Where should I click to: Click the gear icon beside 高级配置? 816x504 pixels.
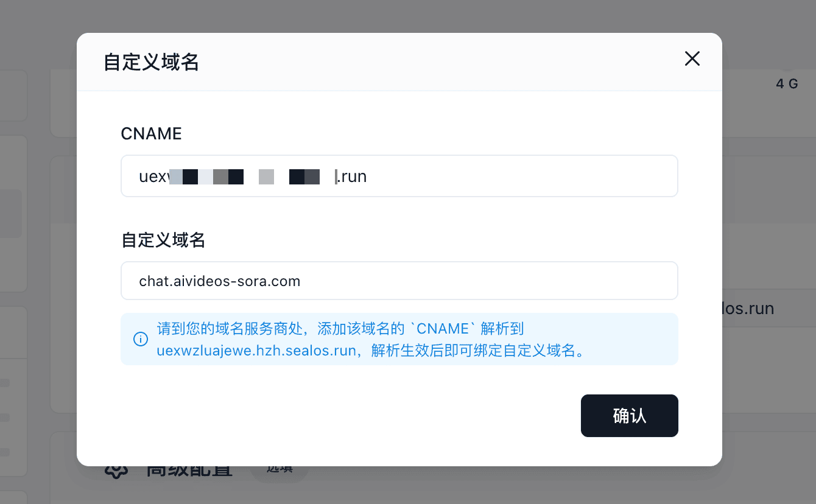pos(116,470)
